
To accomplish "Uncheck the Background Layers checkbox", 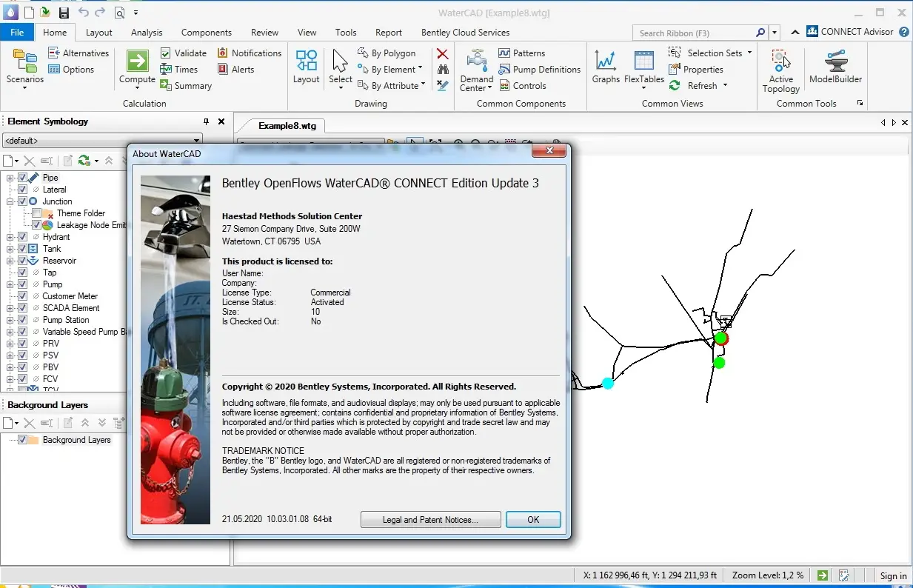I will [22, 440].
